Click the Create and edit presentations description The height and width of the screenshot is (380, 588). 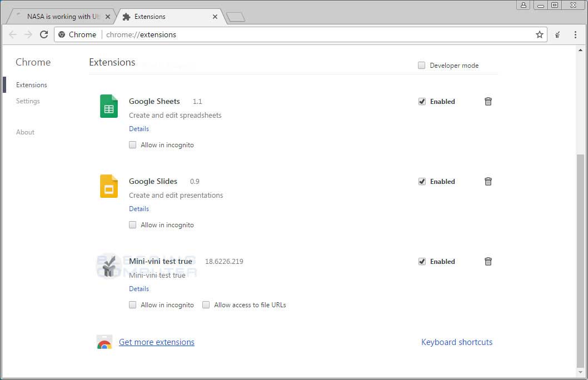176,195
